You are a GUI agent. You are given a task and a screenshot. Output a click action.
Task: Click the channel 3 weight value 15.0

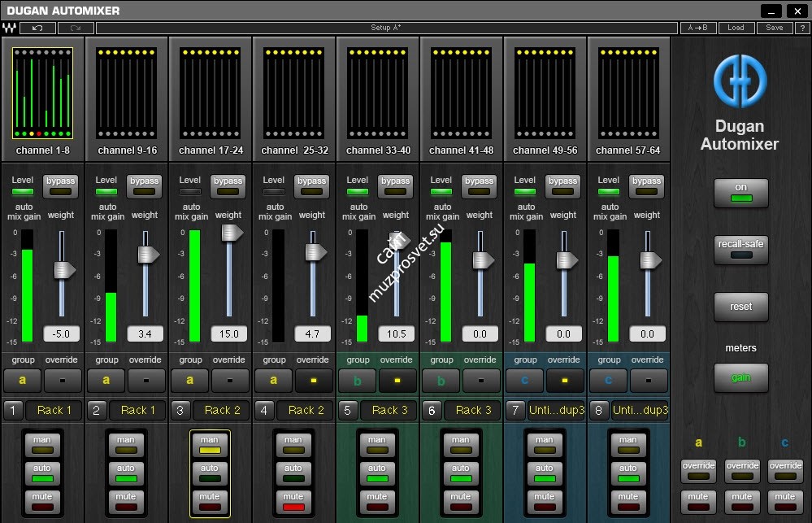(x=229, y=333)
